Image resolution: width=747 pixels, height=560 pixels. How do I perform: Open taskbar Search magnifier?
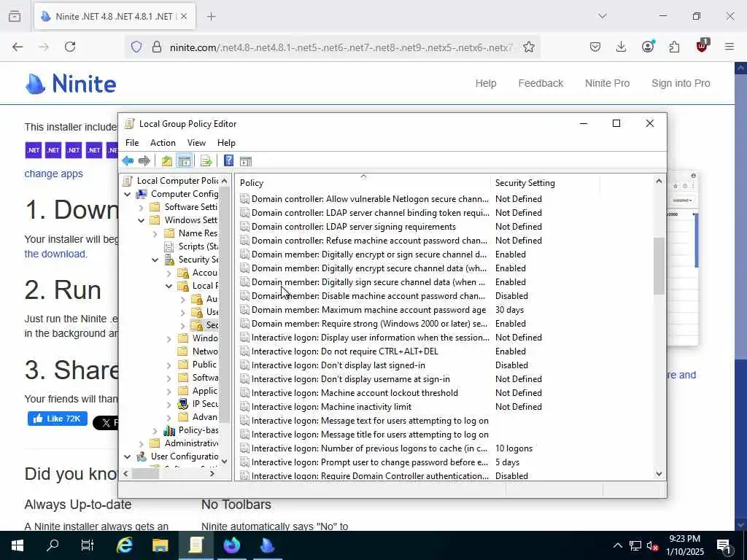click(53, 545)
